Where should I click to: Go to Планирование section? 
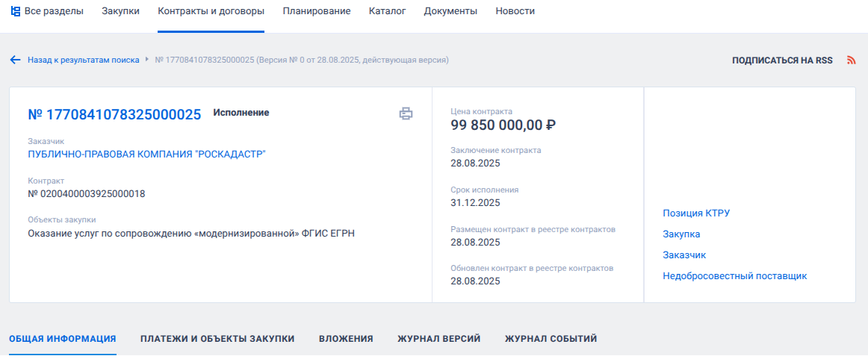[316, 11]
